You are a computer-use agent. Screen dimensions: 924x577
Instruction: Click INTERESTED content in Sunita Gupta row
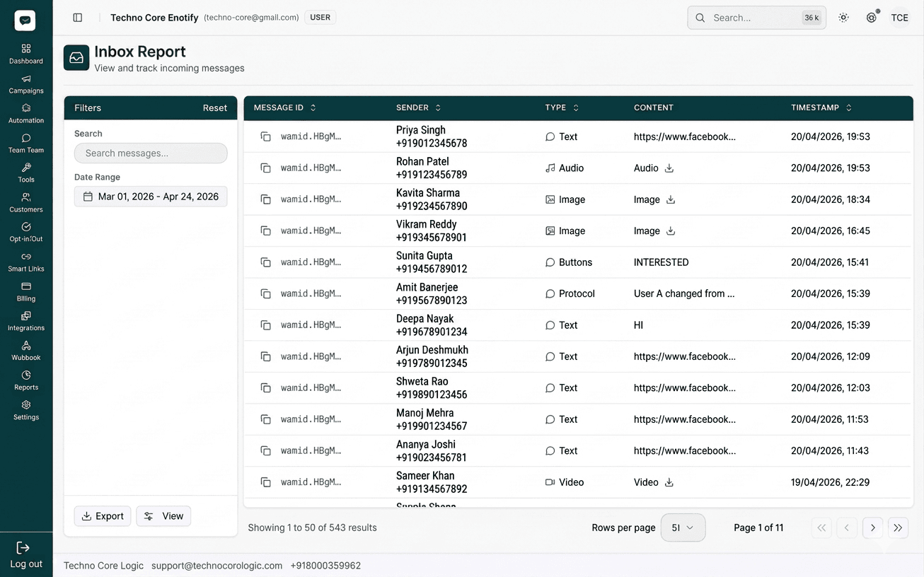(x=662, y=262)
